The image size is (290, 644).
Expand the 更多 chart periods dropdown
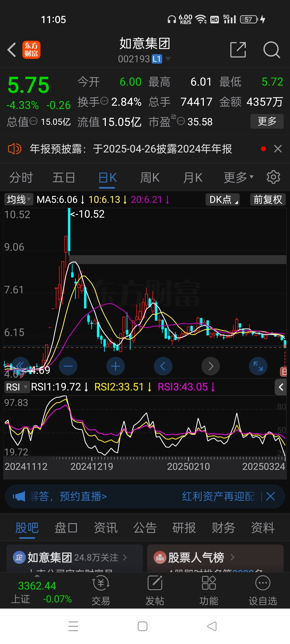tap(239, 177)
